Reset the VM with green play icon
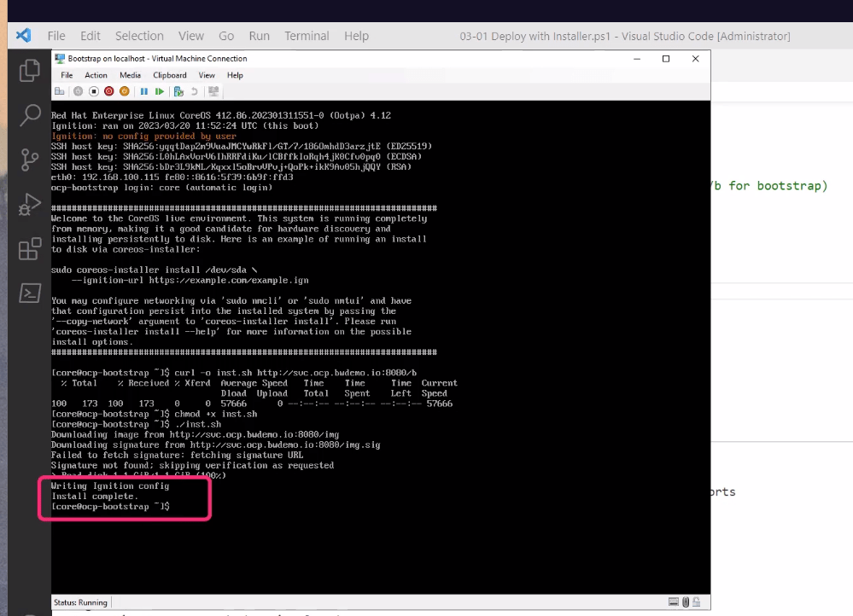Viewport: 853px width, 616px height. [x=160, y=91]
